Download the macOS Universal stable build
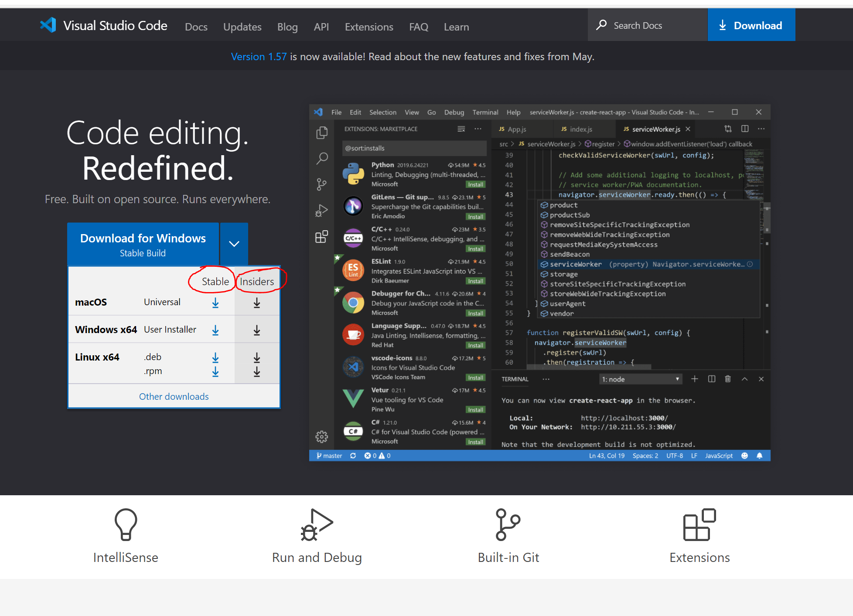 (x=215, y=303)
